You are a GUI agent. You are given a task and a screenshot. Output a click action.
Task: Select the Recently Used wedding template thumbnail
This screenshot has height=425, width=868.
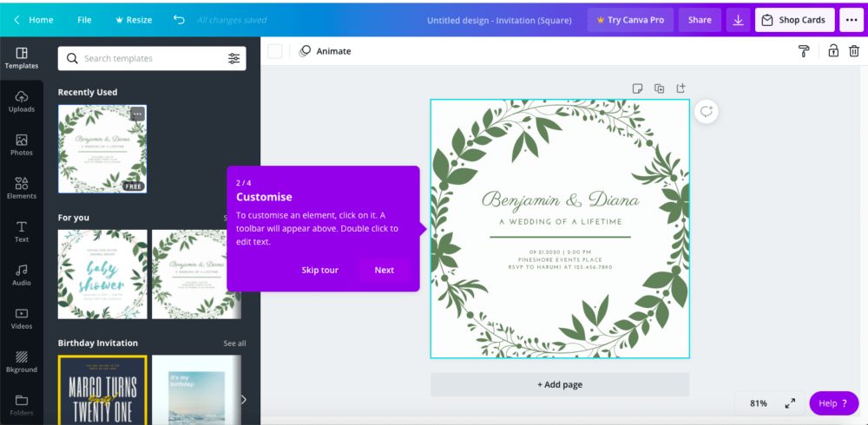(x=102, y=149)
